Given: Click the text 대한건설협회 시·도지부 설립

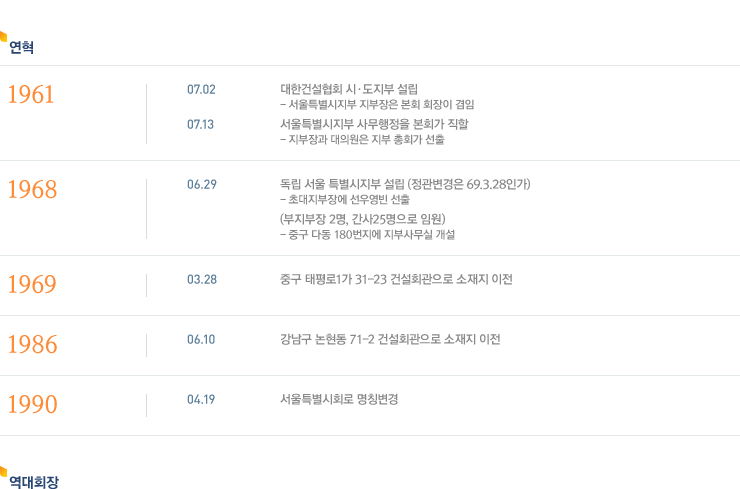Looking at the screenshot, I should point(349,89).
